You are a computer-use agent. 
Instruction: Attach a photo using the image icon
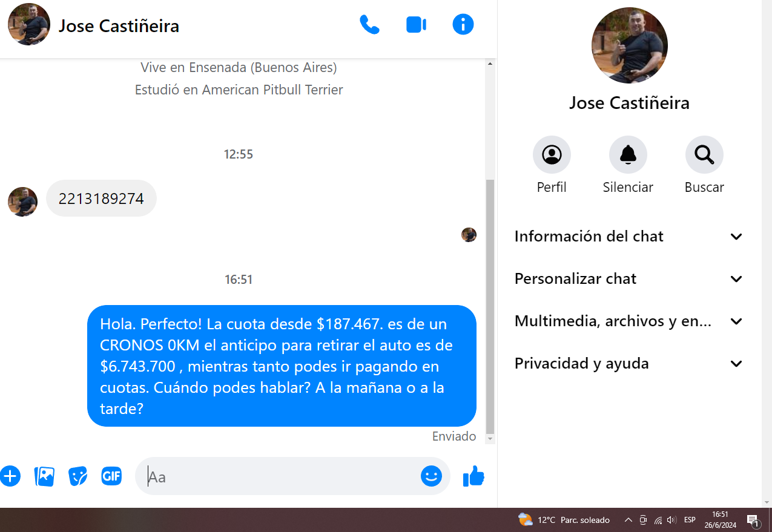point(45,476)
